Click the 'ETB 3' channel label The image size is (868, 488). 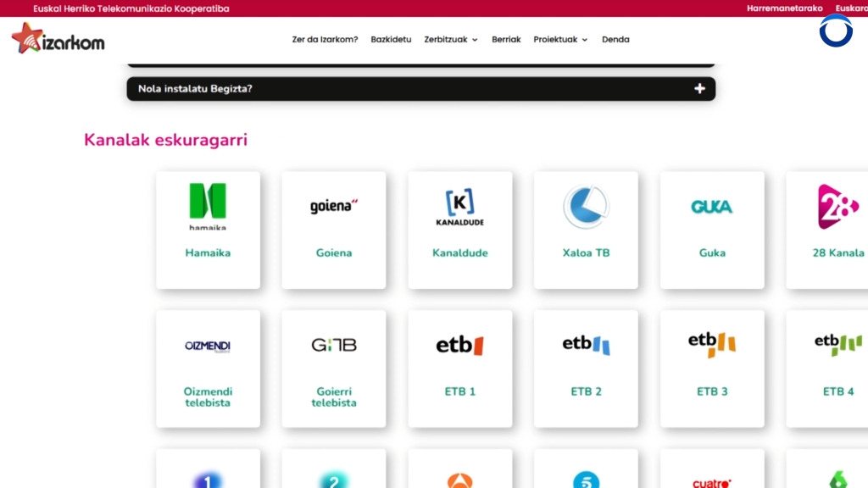tap(712, 391)
